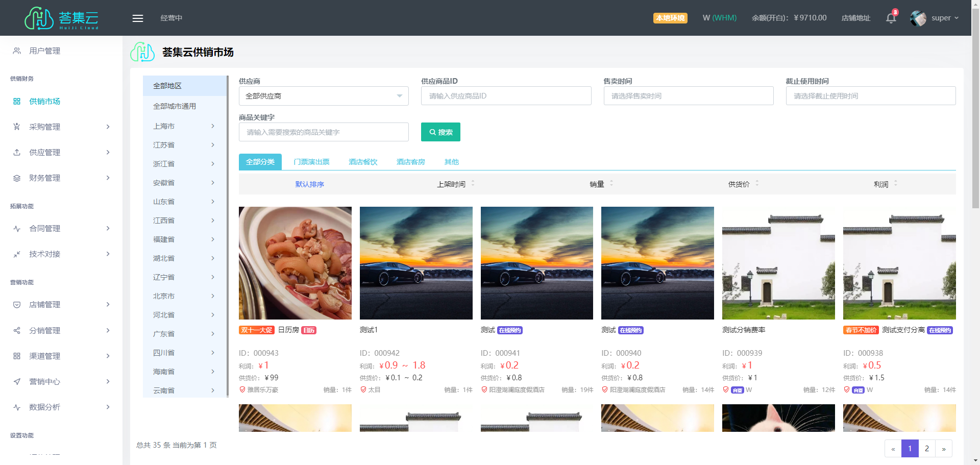Open the 全部供应商 supplier dropdown
Viewport: 980px width, 465px height.
coord(324,96)
